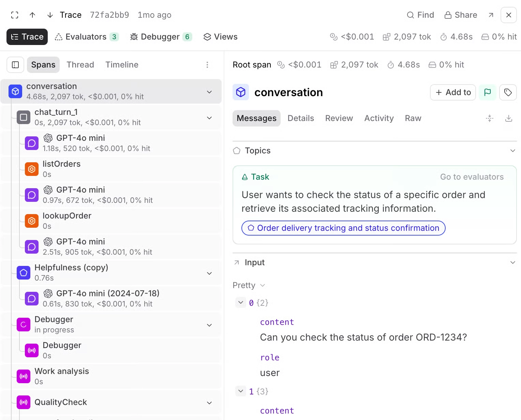The height and width of the screenshot is (420, 521).
Task: Open trace in new window arrow icon
Action: tap(491, 15)
